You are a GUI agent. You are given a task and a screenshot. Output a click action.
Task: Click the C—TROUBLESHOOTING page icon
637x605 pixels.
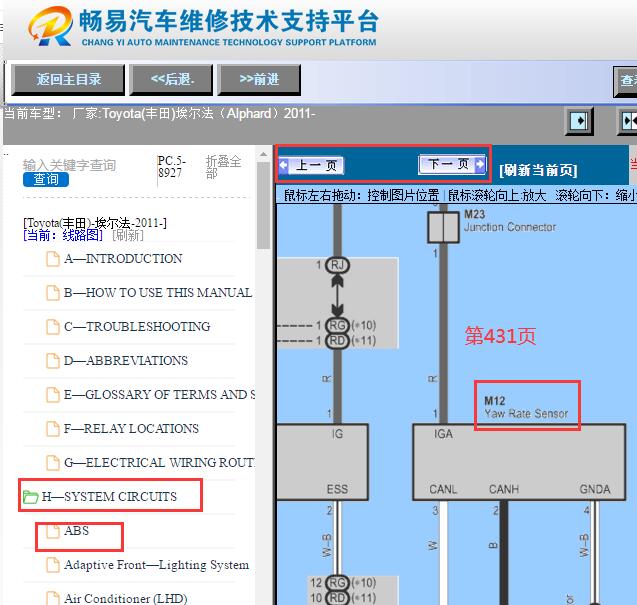pos(52,327)
